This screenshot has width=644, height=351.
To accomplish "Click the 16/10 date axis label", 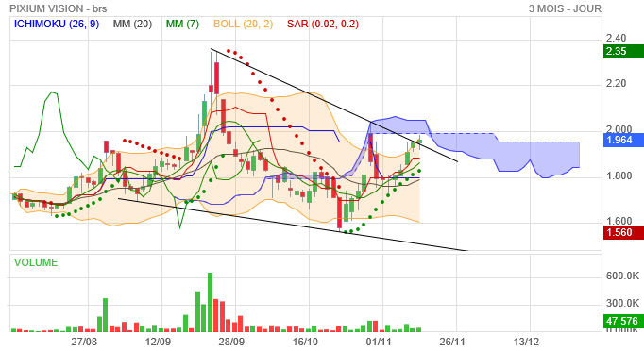I will pos(305,342).
